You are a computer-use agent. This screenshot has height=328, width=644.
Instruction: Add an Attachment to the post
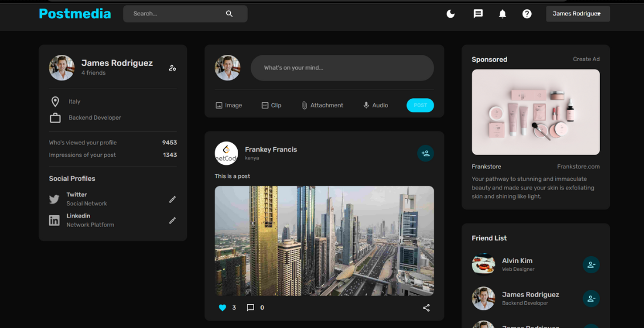point(322,106)
